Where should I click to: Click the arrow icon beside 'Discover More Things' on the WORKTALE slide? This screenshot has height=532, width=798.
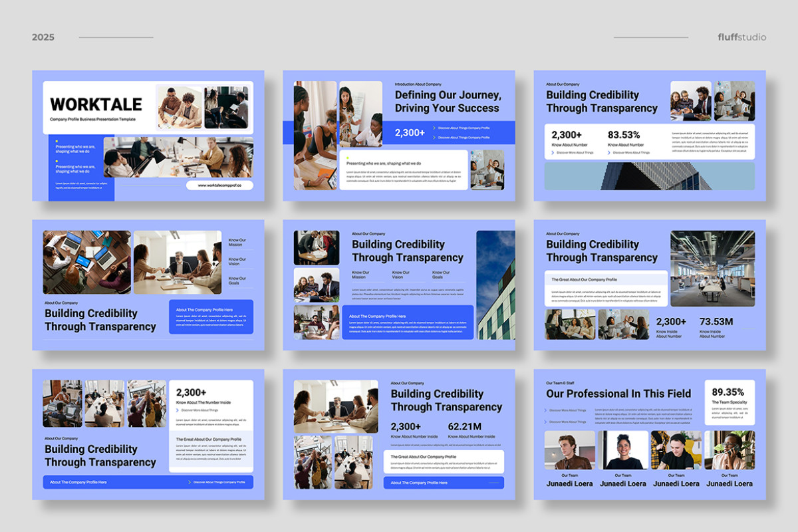(178, 410)
